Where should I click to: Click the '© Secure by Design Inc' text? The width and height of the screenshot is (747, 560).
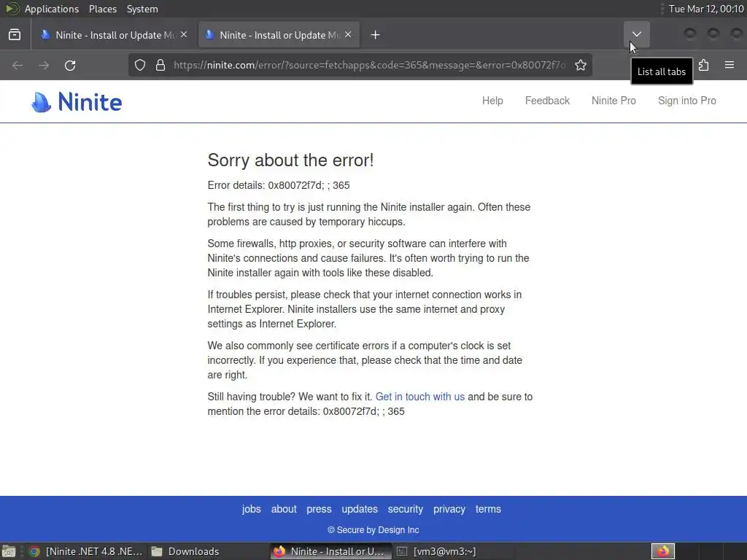click(373, 530)
